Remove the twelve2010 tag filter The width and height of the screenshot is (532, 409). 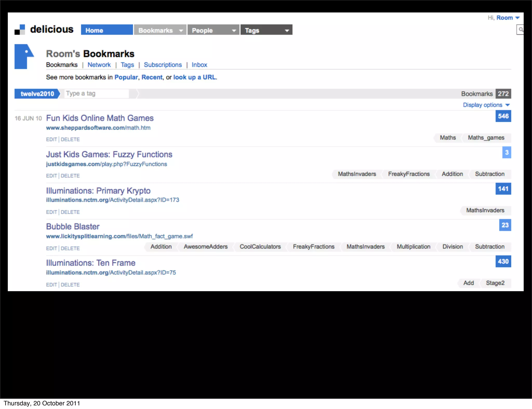click(x=37, y=94)
